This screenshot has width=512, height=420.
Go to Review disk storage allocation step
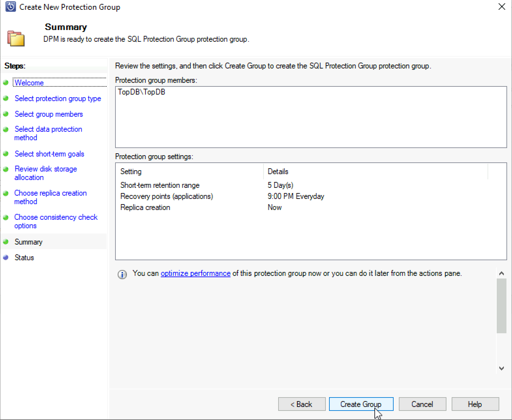46,173
